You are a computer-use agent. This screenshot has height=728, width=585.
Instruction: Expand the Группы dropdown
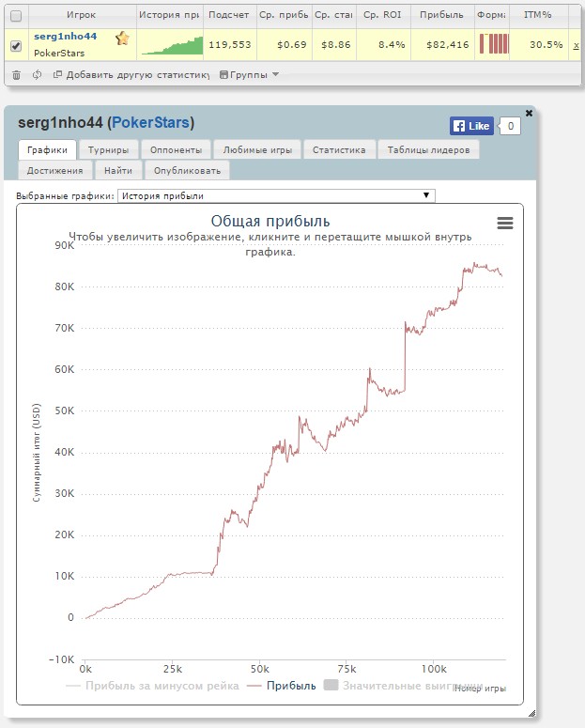pos(249,74)
